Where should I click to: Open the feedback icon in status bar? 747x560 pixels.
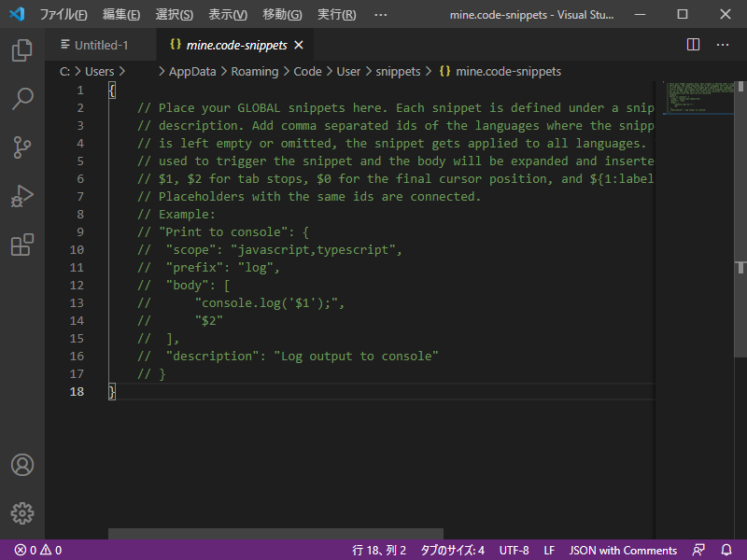coord(698,550)
